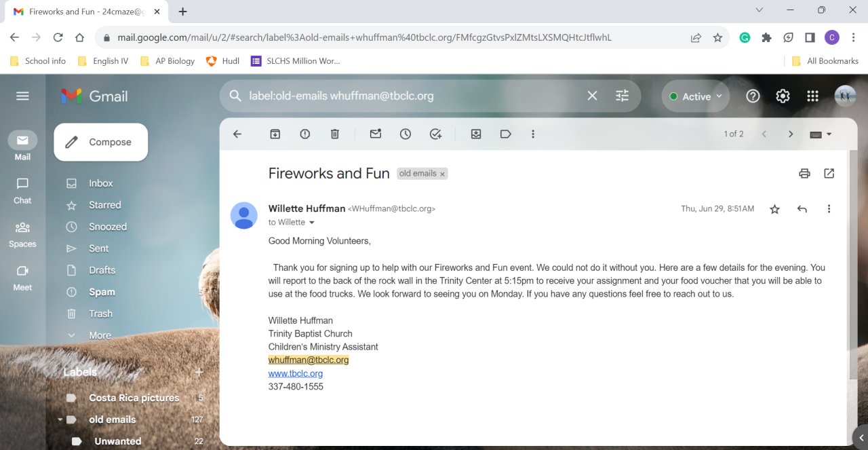Go to the Sent folder
868x450 pixels.
[98, 248]
